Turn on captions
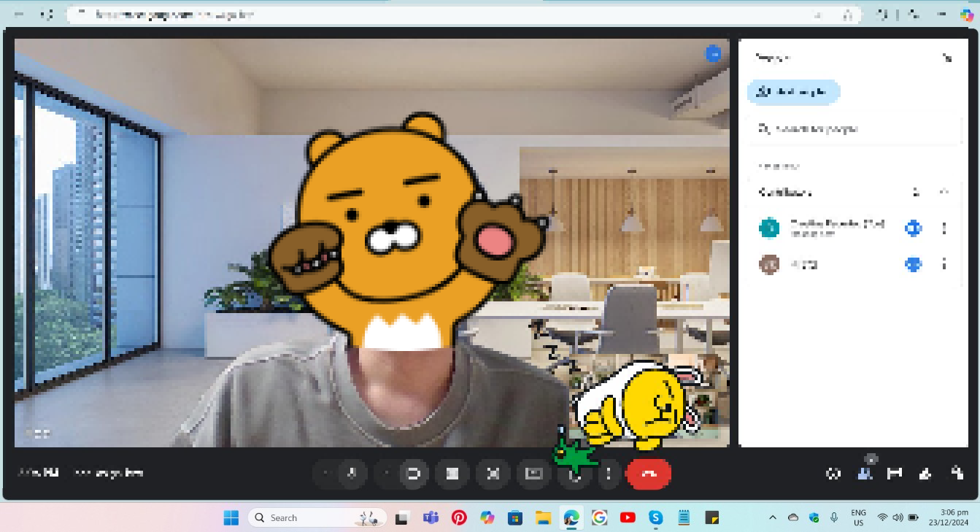Viewport: 980px width, 532px height. [x=452, y=474]
